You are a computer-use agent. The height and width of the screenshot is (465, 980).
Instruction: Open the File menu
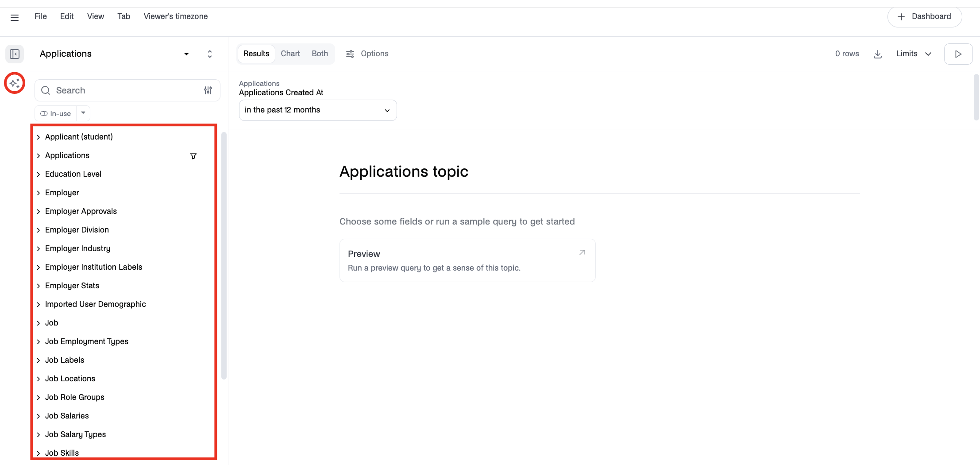[41, 16]
